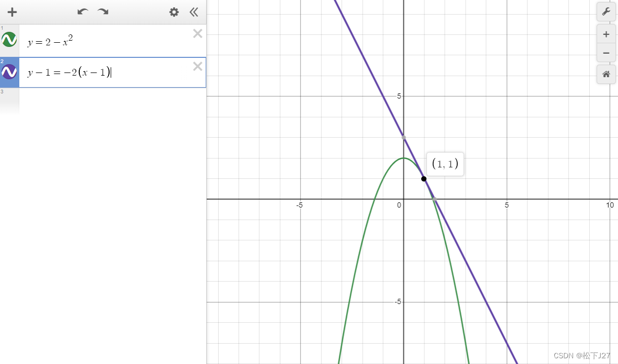Open the Add Item plus menu

pyautogui.click(x=12, y=12)
